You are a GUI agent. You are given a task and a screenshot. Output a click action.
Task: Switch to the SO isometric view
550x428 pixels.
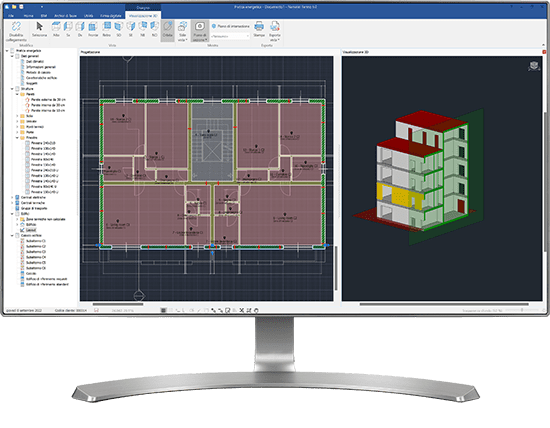(119, 27)
